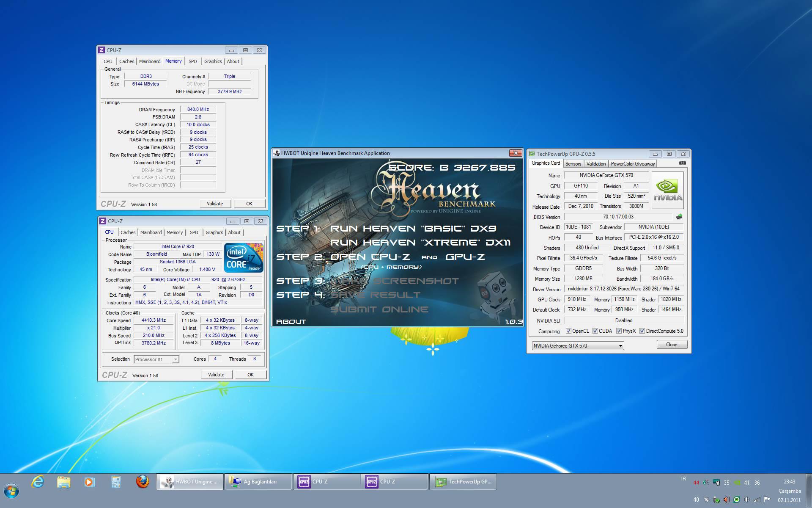This screenshot has height=508, width=812.
Task: Click the Show Desktop strip beside the clock
Action: pos(809,491)
